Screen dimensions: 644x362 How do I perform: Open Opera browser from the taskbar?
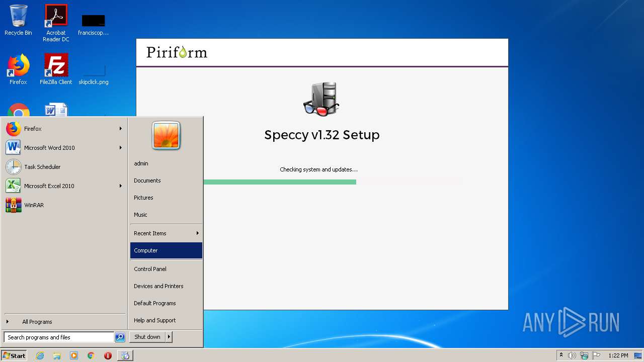pyautogui.click(x=108, y=355)
